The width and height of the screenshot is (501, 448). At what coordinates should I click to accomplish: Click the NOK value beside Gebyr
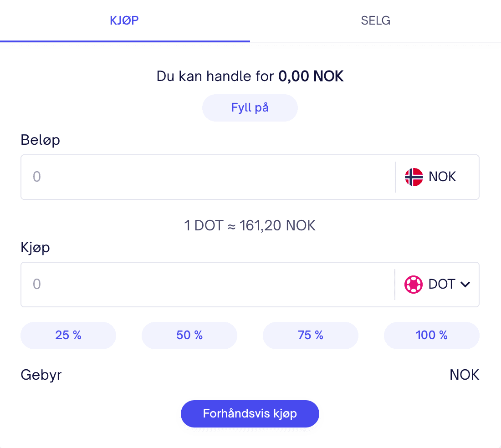point(464,375)
